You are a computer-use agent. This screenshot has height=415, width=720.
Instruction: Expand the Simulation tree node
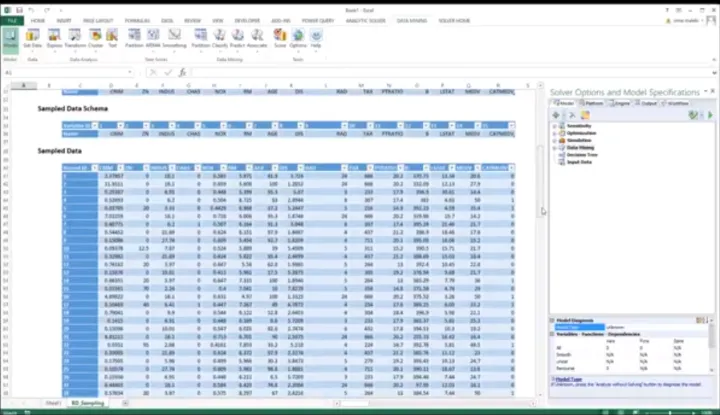coord(554,140)
